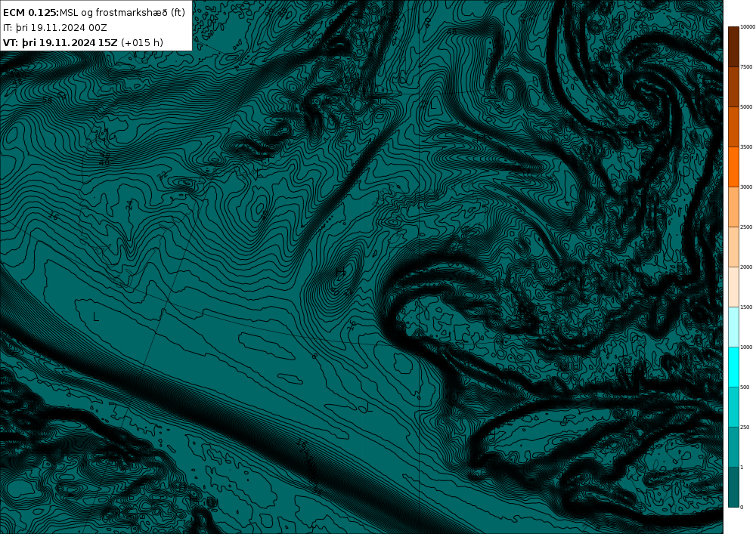Click the title 'ECM 0.125: MSL og frostmarkshæð (ft)'
This screenshot has width=756, height=534.
tap(94, 13)
